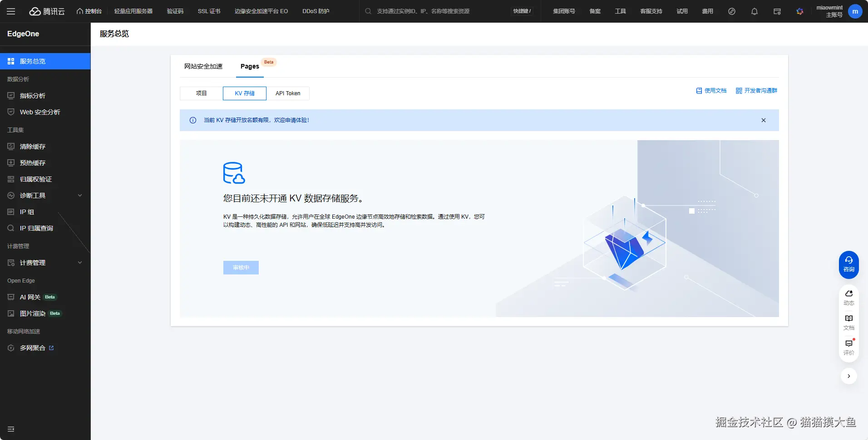Open 归属权验证 in the sidebar
The width and height of the screenshot is (868, 440).
(45, 179)
